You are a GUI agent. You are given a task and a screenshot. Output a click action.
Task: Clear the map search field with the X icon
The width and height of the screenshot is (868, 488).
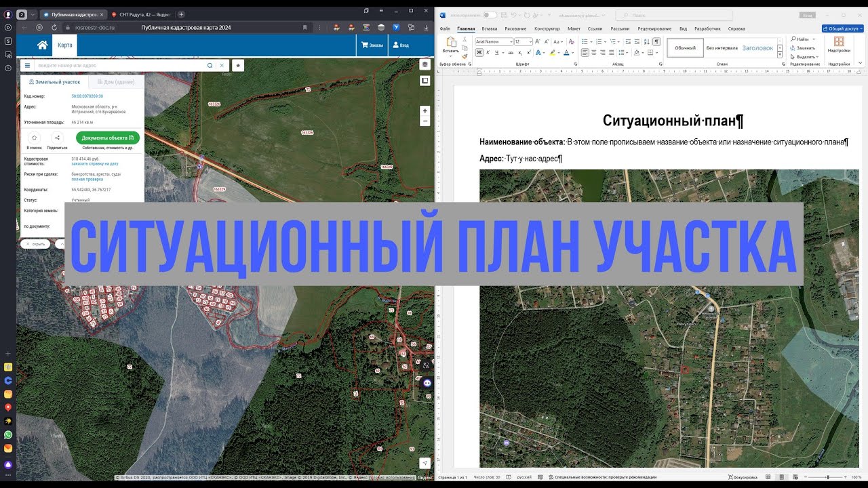[x=222, y=66]
